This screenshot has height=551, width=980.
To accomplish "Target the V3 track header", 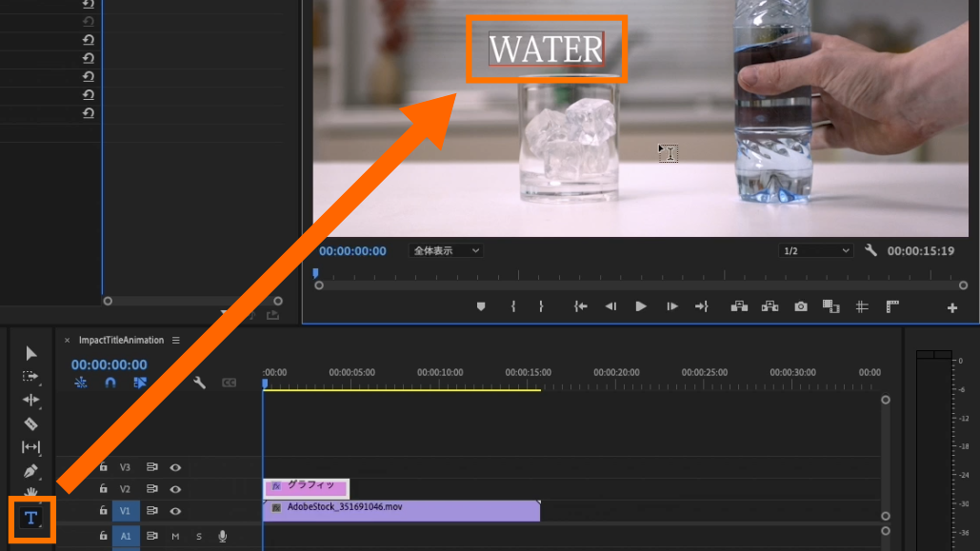I will pos(125,467).
